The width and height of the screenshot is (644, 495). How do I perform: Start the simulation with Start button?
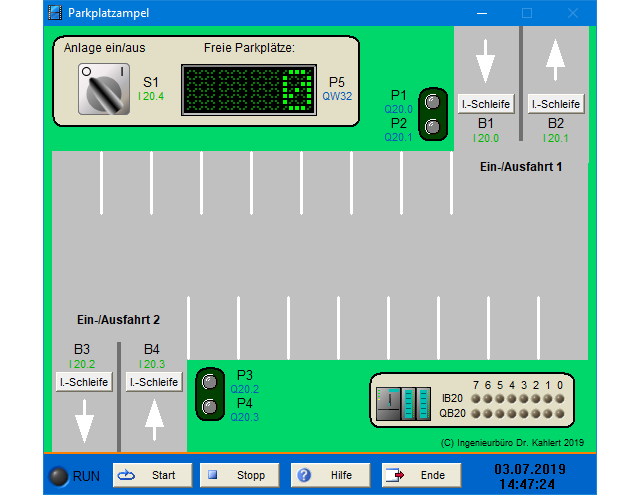pos(151,475)
